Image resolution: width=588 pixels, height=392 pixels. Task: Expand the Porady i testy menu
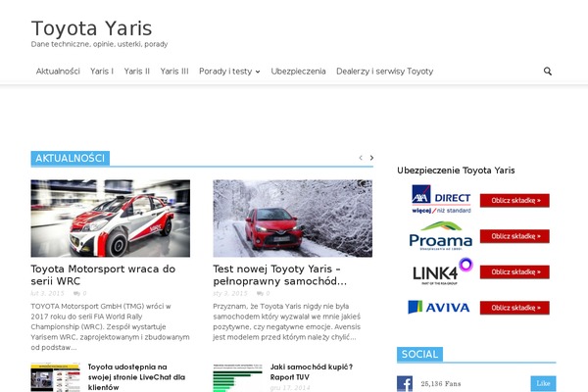point(229,72)
